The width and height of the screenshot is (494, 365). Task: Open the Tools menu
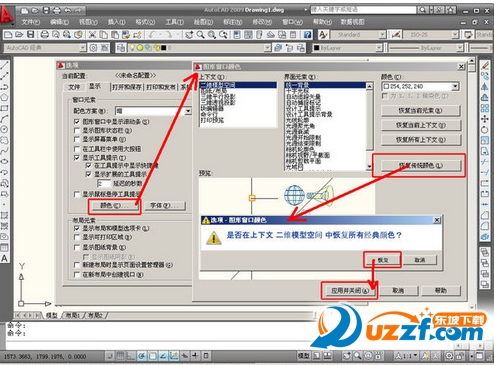[174, 22]
